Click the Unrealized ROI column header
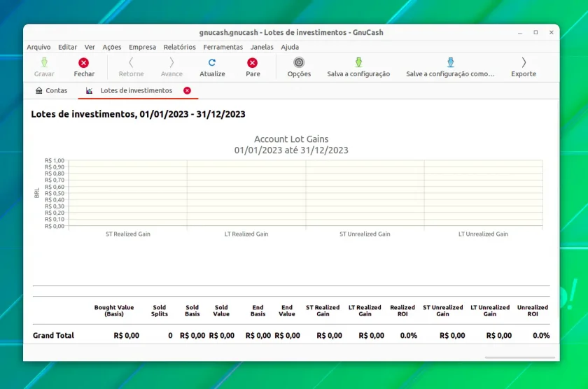The width and height of the screenshot is (588, 389). click(x=533, y=311)
